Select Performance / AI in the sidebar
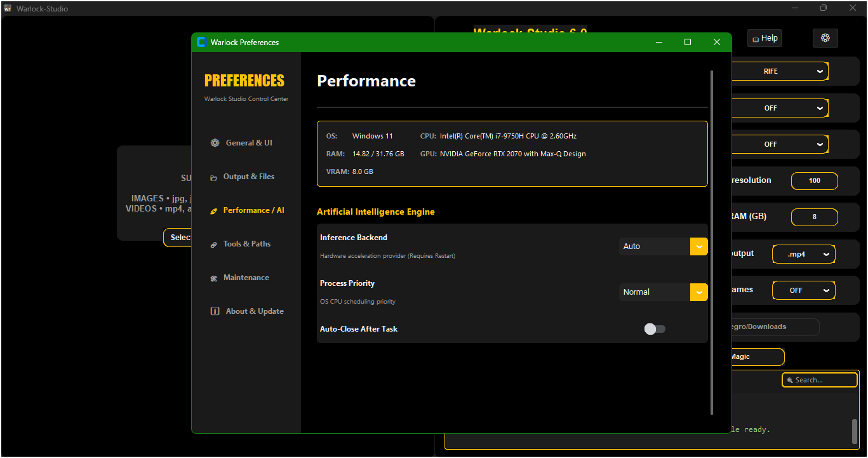868x458 pixels. click(247, 210)
